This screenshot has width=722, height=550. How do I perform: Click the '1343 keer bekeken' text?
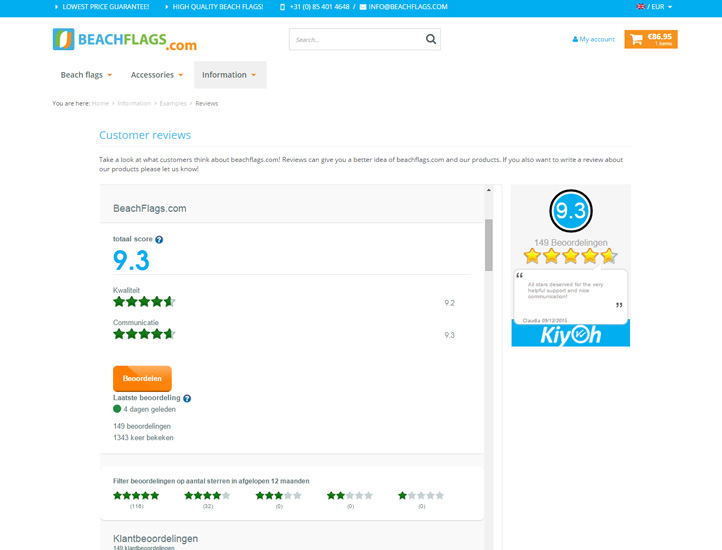coord(143,438)
